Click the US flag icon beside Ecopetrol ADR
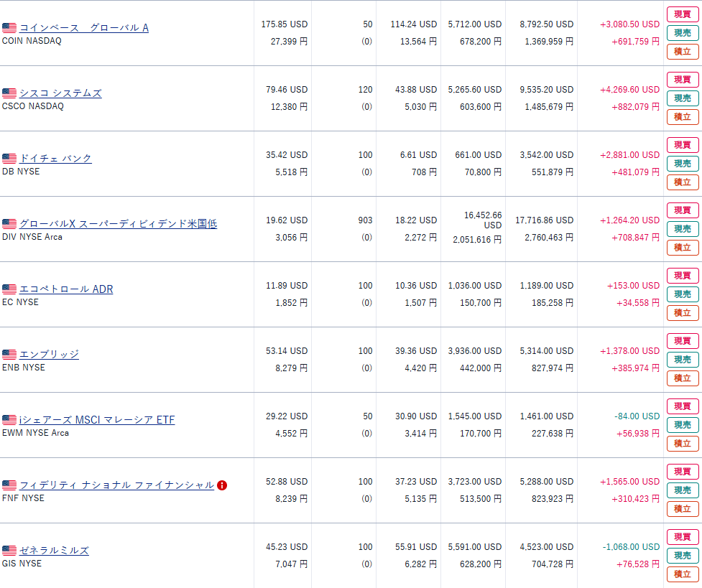Viewport: 702px width, 588px height. (x=9, y=289)
